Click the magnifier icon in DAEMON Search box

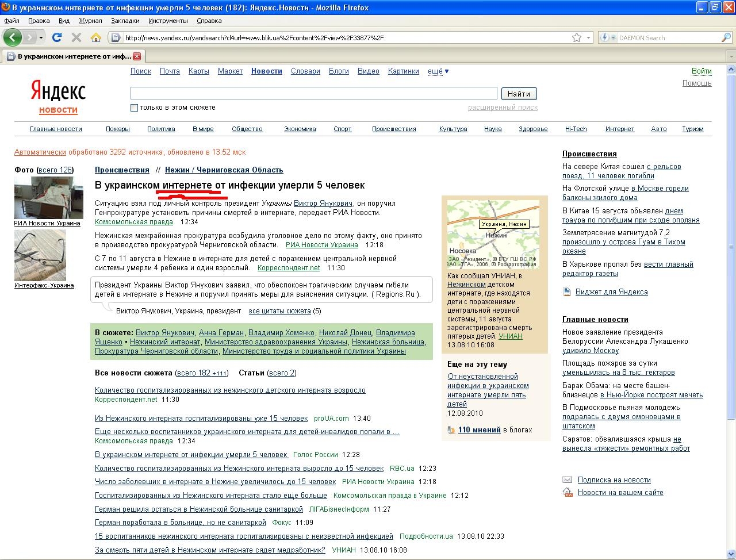(726, 37)
